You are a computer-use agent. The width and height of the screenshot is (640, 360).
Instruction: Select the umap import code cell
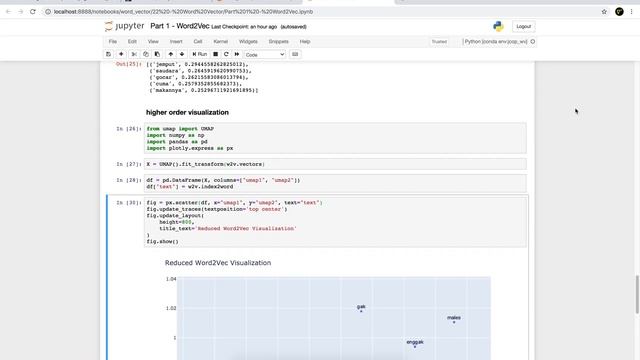click(335, 138)
